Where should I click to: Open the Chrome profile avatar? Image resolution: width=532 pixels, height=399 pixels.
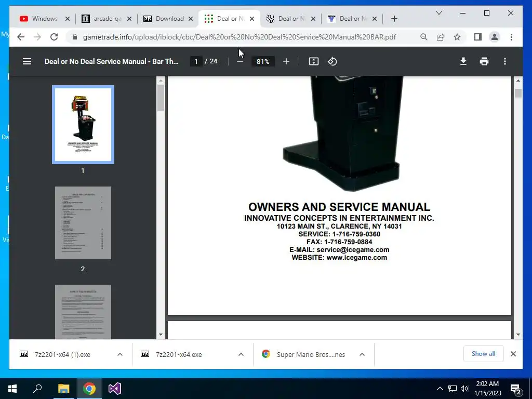point(495,37)
